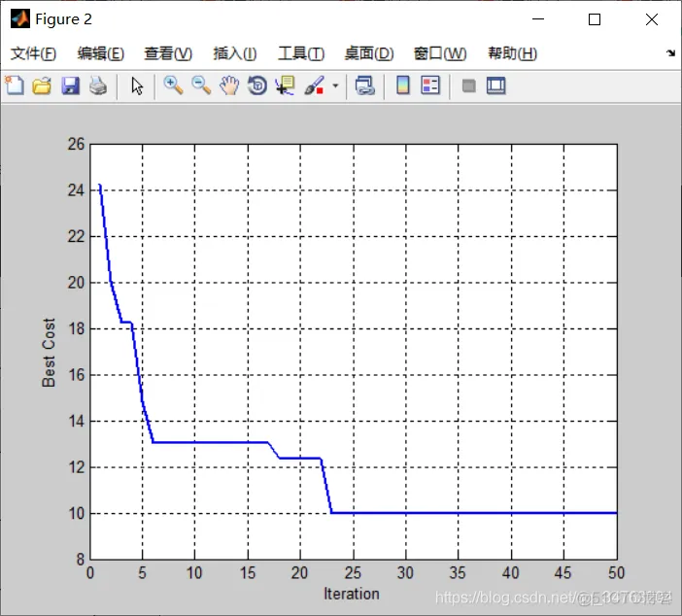Click the y-axis tick label 26
Screen dimensions: 682x616
tap(76, 144)
